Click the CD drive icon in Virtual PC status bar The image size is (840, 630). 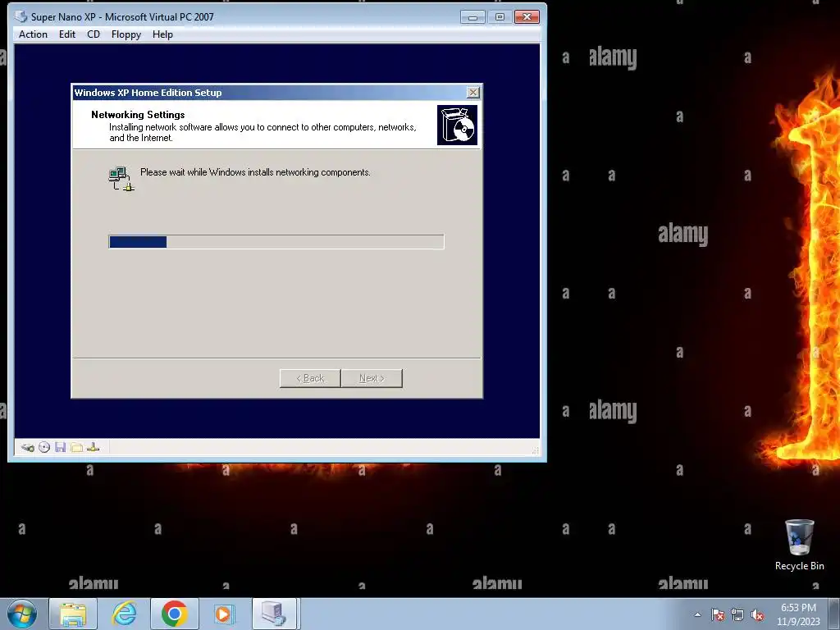tap(44, 447)
